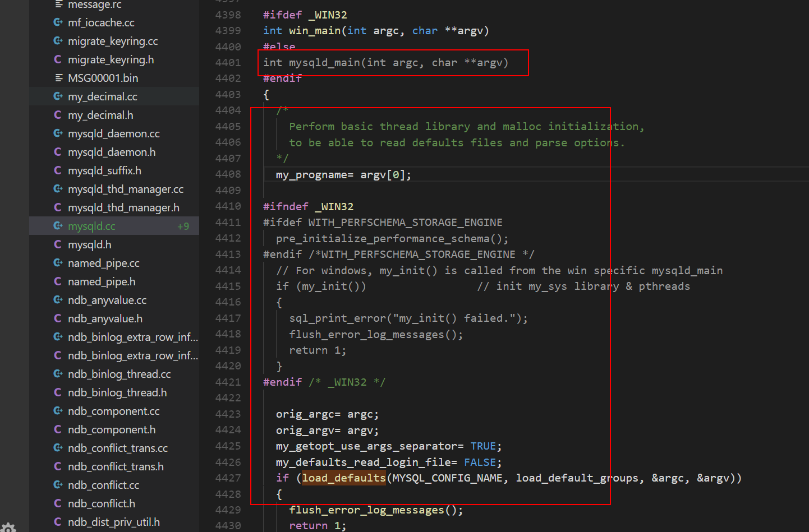Place cursor on the my_progname assignment line
The width and height of the screenshot is (809, 532).
(x=343, y=174)
